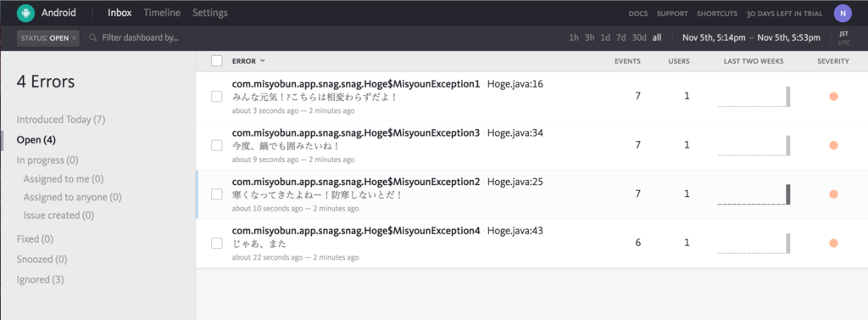Switch timezone to JST
The height and width of the screenshot is (320, 868).
point(843,34)
